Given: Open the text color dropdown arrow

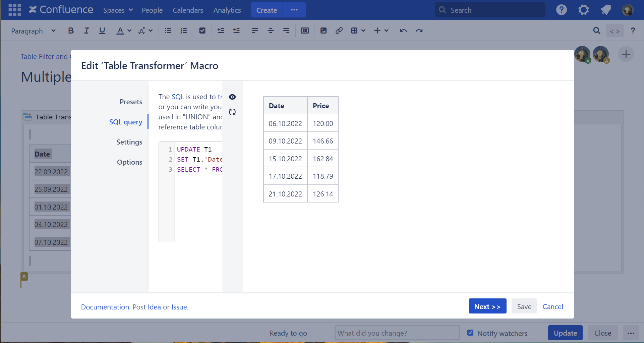Looking at the screenshot, I should tap(129, 31).
